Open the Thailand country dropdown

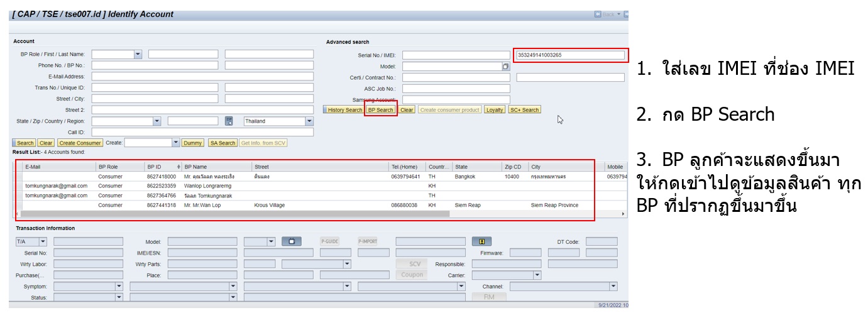coord(309,121)
